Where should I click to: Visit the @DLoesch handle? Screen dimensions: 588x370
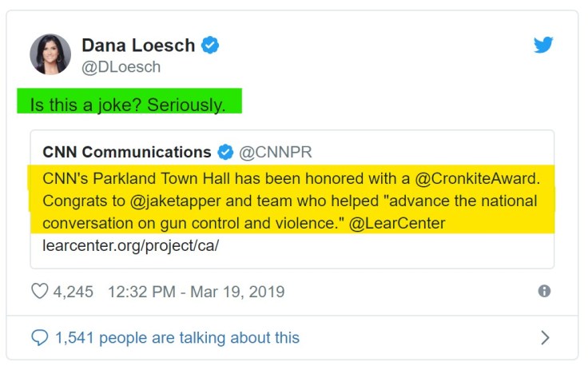pyautogui.click(x=121, y=67)
